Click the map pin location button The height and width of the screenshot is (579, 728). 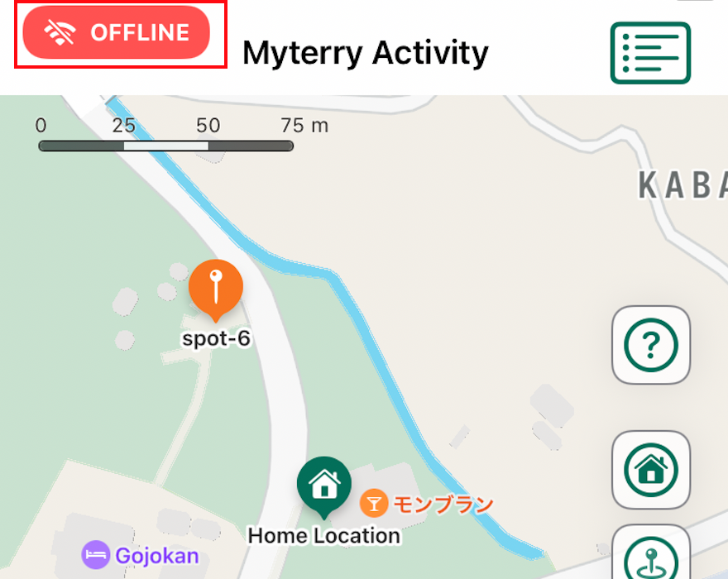point(651,555)
